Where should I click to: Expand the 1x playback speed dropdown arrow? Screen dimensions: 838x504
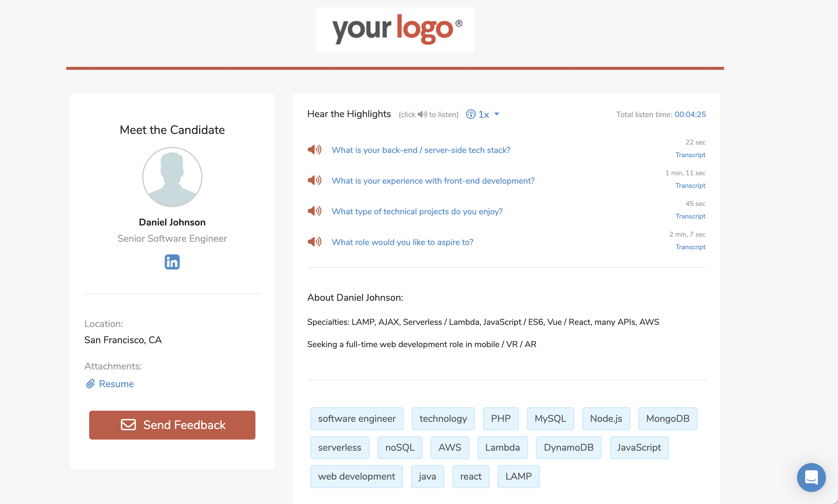click(496, 114)
